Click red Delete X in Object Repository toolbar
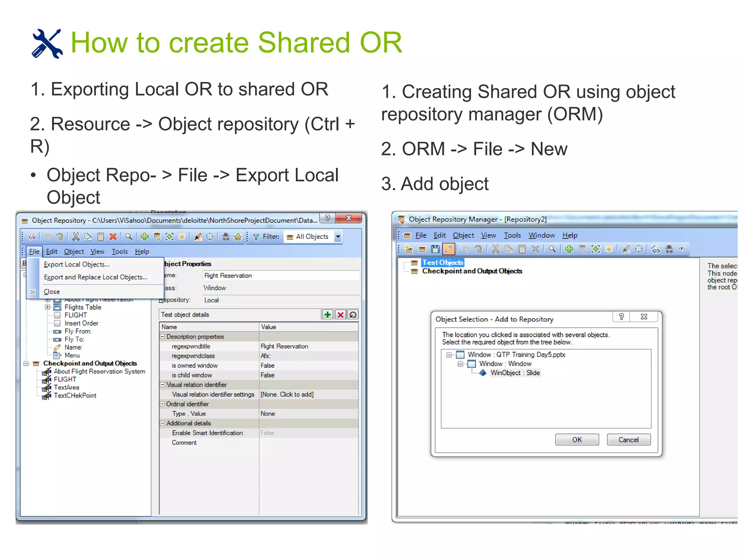 (113, 237)
